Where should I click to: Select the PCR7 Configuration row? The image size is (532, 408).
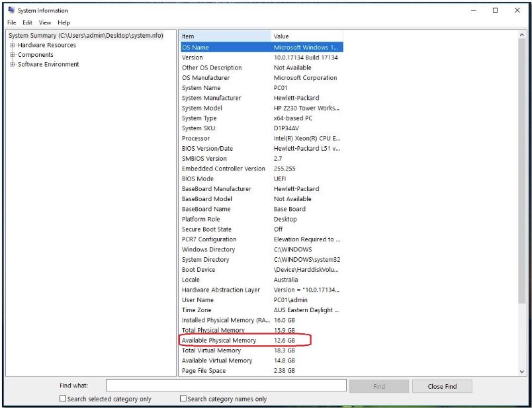[x=262, y=239]
